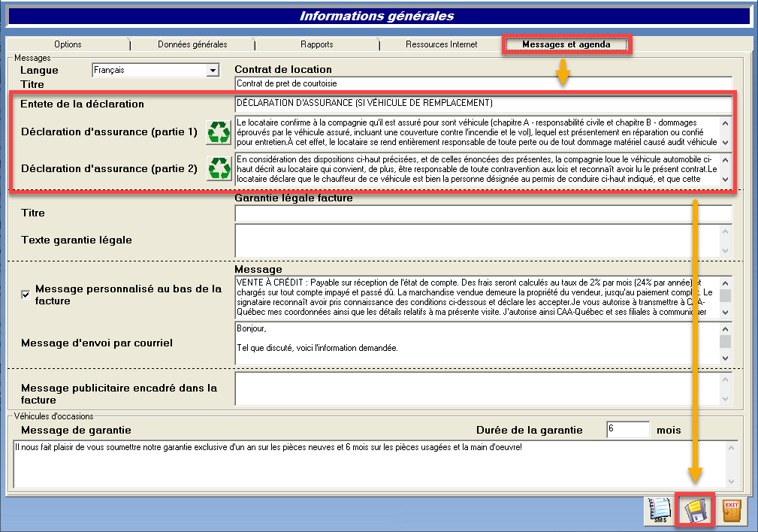
Task: Click the Texte garantie légale text area
Action: click(477, 240)
